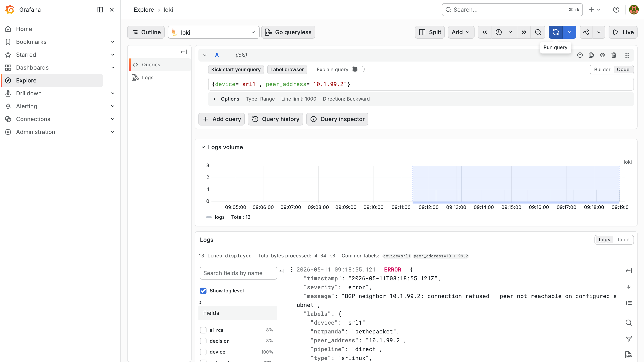This screenshot has height=362, width=644.
Task: Click the log display options icon
Action: coord(629,355)
